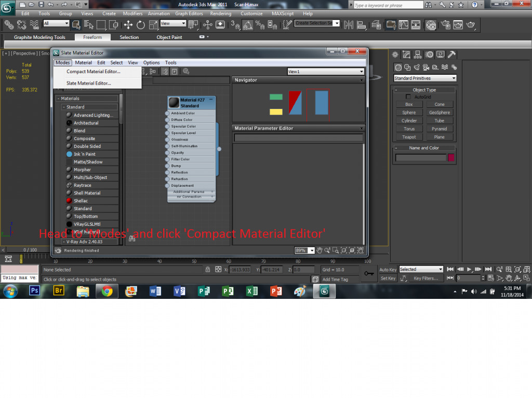This screenshot has width=532, height=398.
Task: Open the selection filter All dropdown
Action: pos(56,23)
